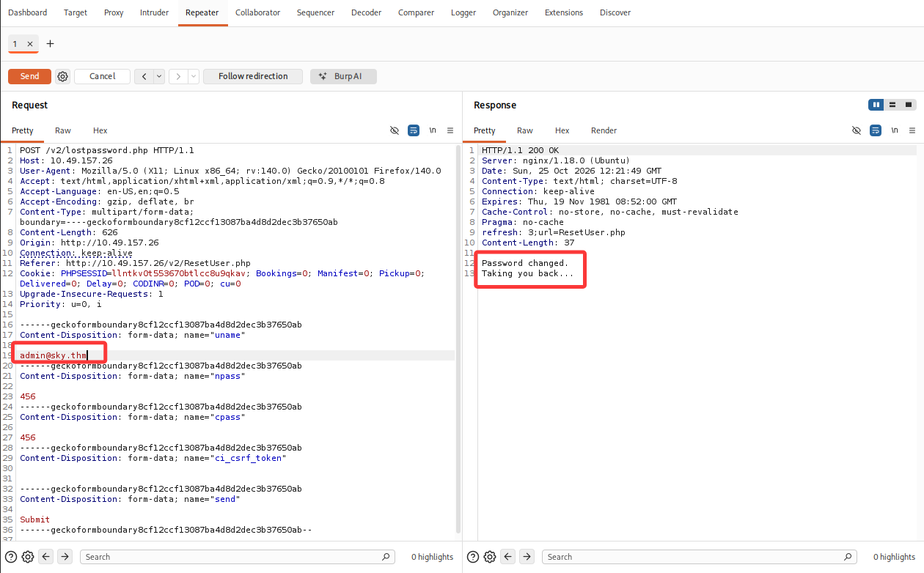Jump to previous search match in Request
This screenshot has width=924, height=573.
[46, 557]
